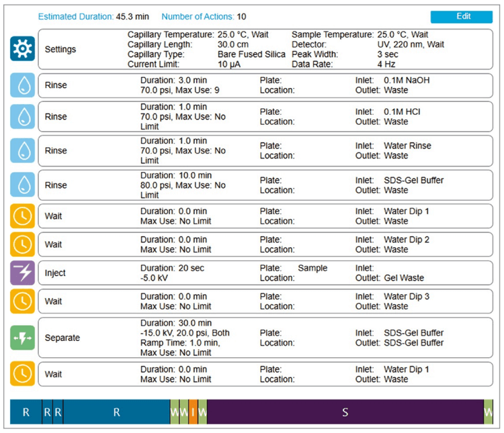Select the Wait row with Water Dip 2
The image size is (504, 433).
(265, 244)
